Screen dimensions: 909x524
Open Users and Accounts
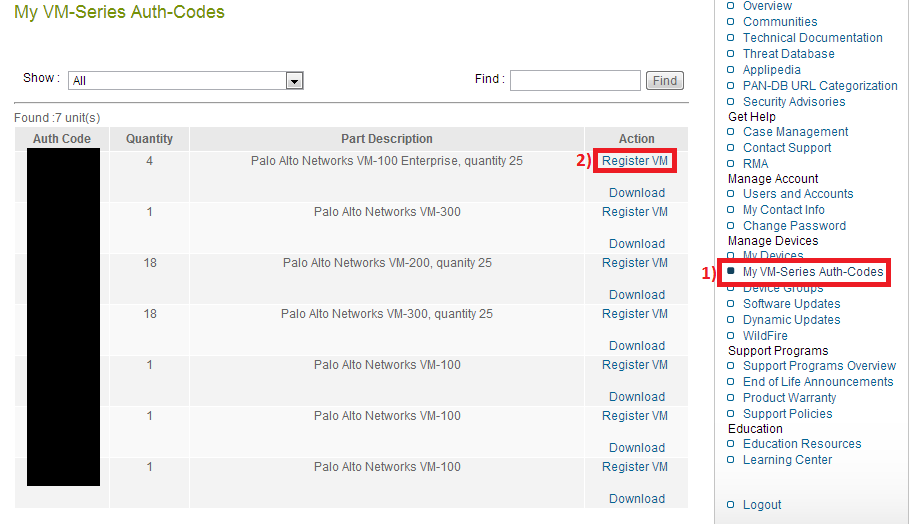798,194
